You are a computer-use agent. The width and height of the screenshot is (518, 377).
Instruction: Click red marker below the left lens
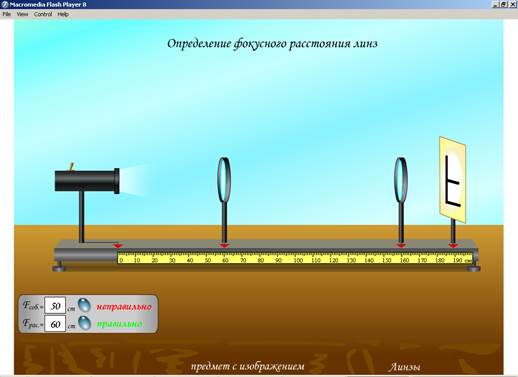click(x=224, y=246)
